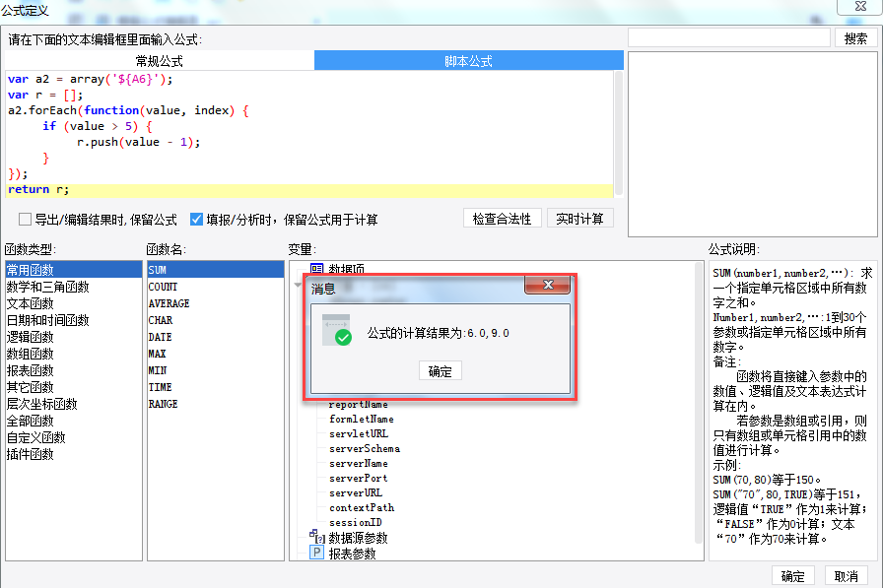Focus the search input field
Screen dimensions: 883x588
(729, 38)
